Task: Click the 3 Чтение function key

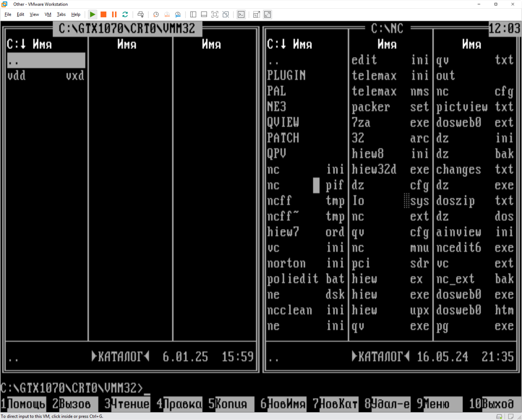Action: (x=127, y=404)
